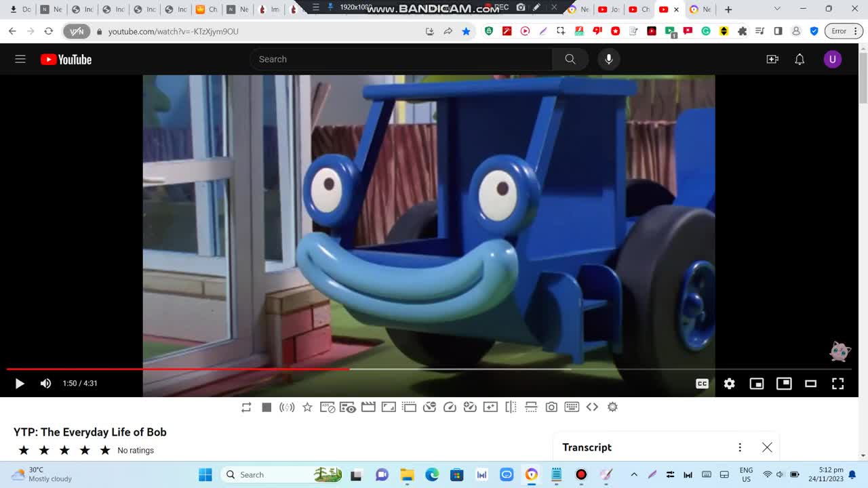868x488 pixels.
Task: Toggle the flip horizontal icon below video
Action: click(511, 407)
